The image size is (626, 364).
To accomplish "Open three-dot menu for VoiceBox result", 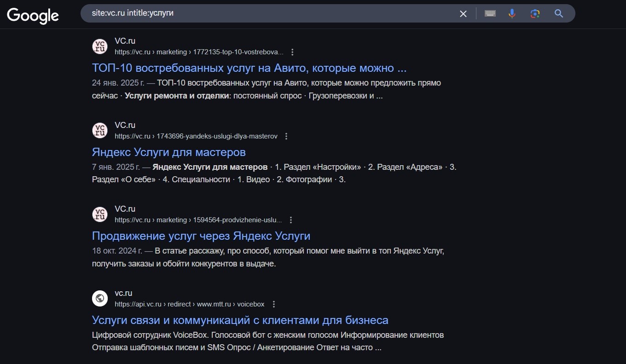I will point(274,304).
